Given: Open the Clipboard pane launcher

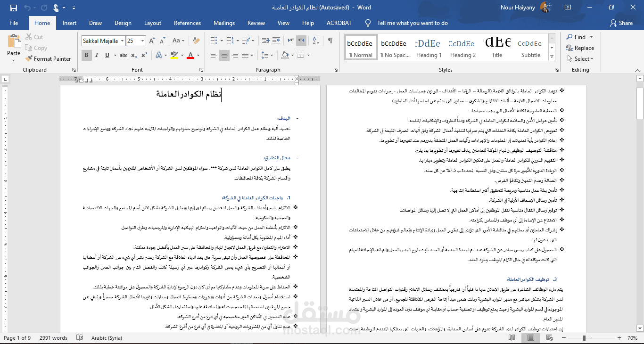Looking at the screenshot, I should 74,70.
